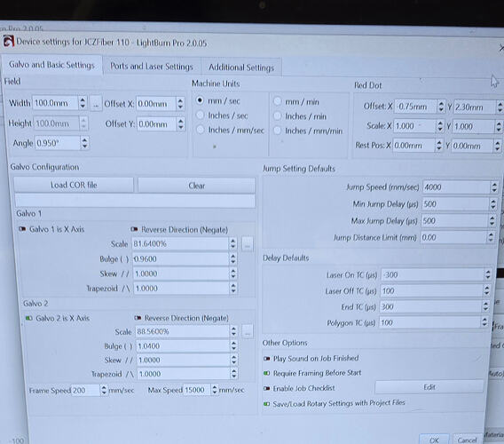Click the Jump Speed spinner arrows
Image resolution: width=504 pixels, height=444 pixels.
(494, 187)
